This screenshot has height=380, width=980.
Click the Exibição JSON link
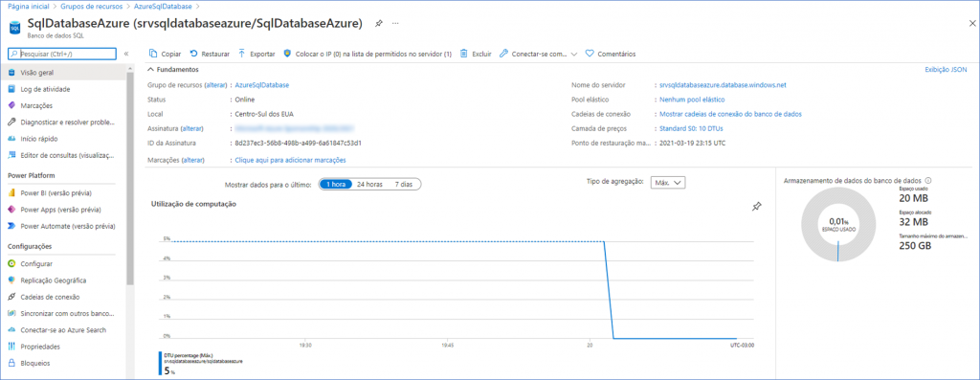click(946, 70)
